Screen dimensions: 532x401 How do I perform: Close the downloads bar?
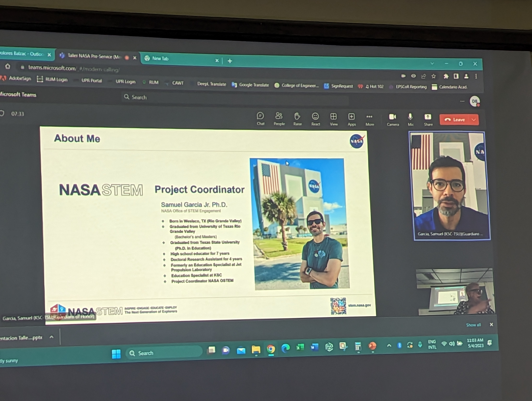pos(491,325)
